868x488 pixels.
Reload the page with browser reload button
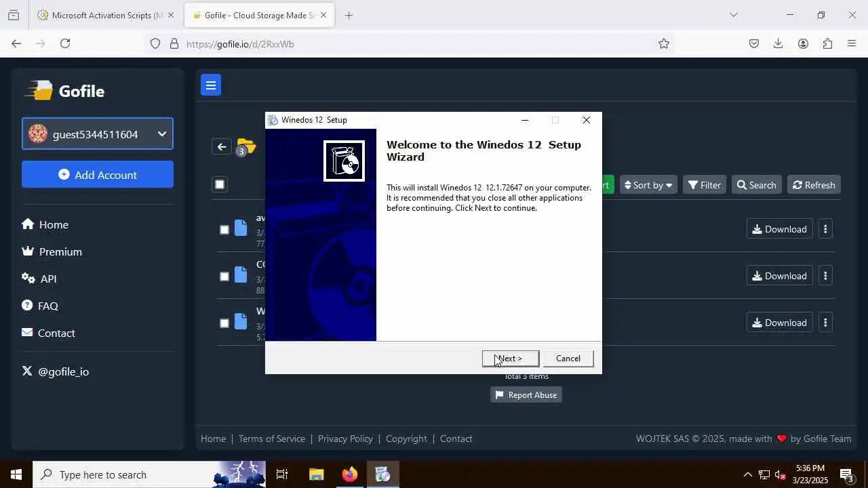pos(65,43)
